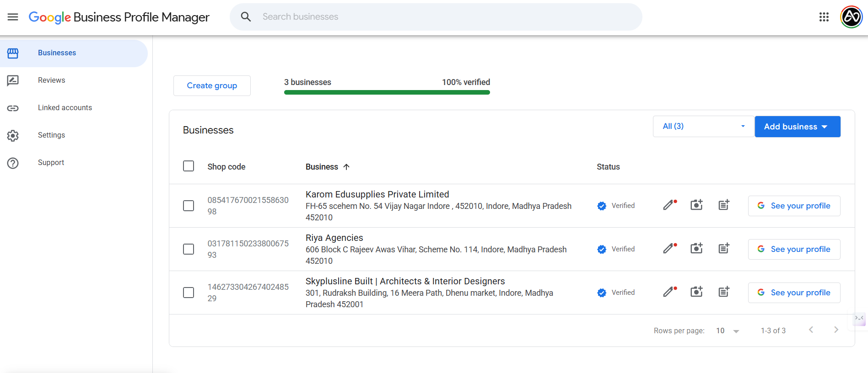
Task: Edit profile pencil for Karom Edusupplies
Action: (x=670, y=205)
